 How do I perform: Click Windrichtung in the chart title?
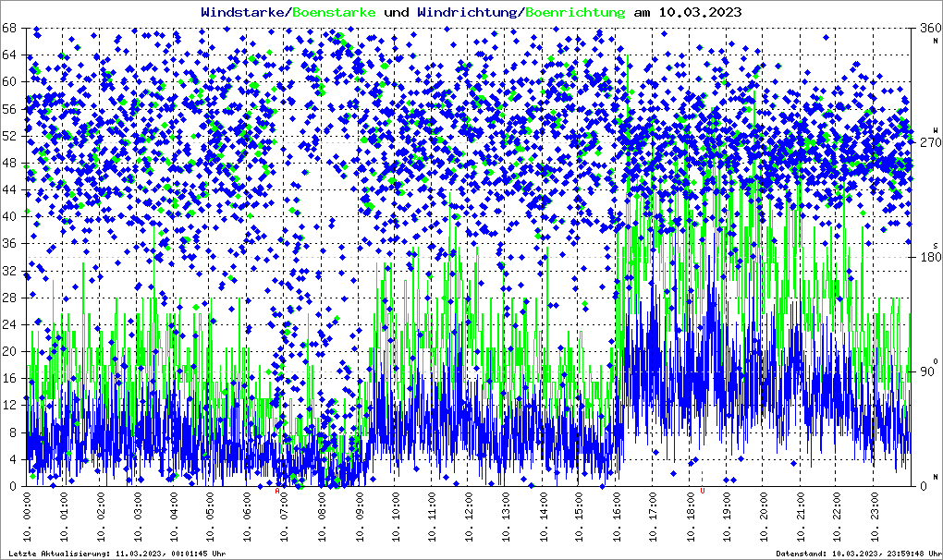pyautogui.click(x=467, y=12)
